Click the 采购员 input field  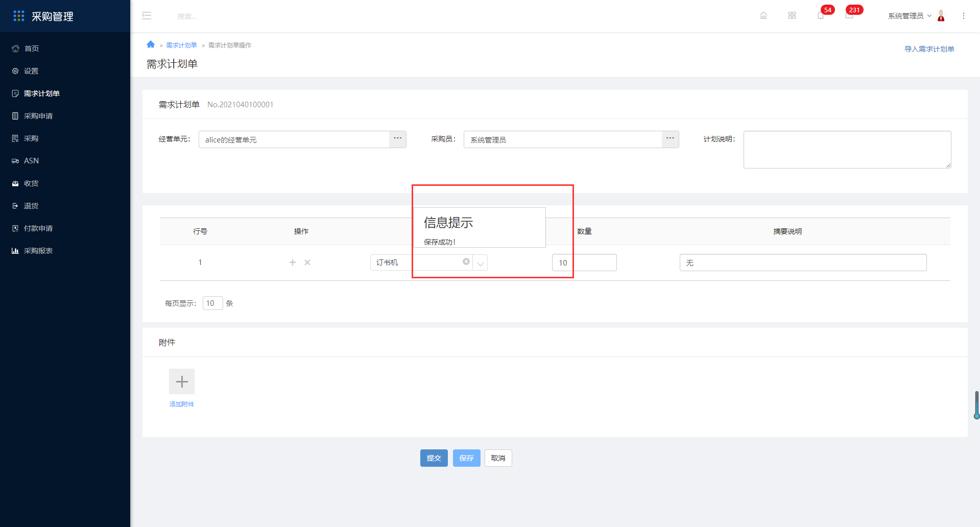point(563,139)
